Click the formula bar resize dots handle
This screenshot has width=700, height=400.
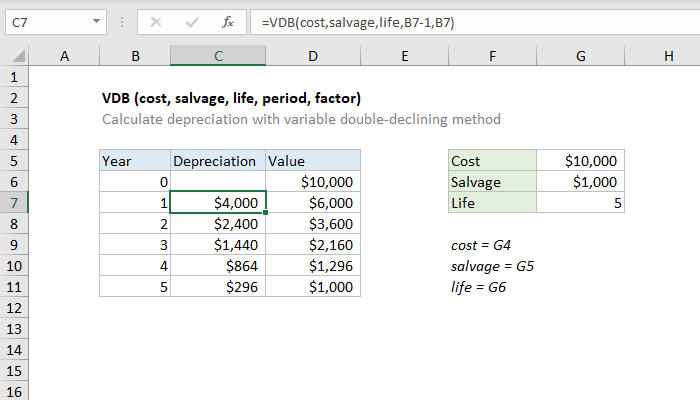[122, 22]
